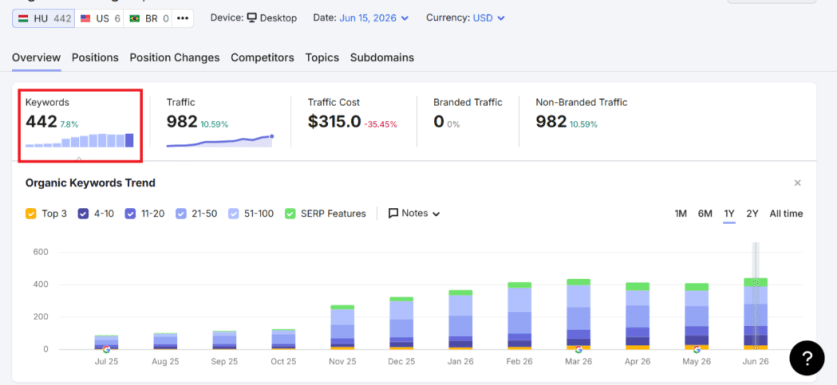This screenshot has height=385, width=837.
Task: Click Google update marker under Mar 26
Action: 579,349
